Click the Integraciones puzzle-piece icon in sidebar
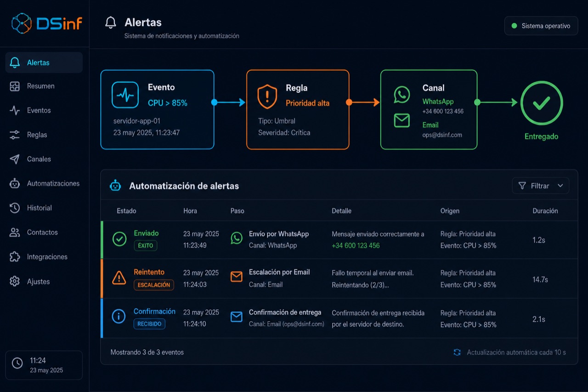This screenshot has width=588, height=392. point(15,257)
